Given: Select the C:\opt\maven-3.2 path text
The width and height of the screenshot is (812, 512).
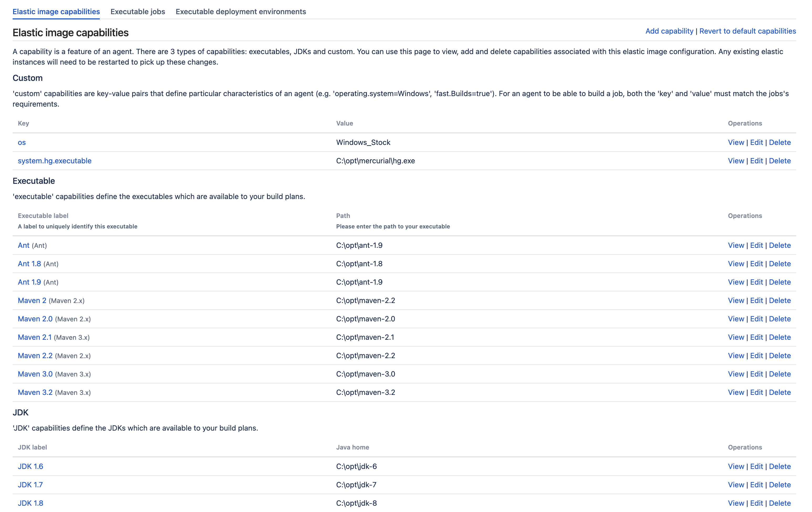Looking at the screenshot, I should pos(366,392).
